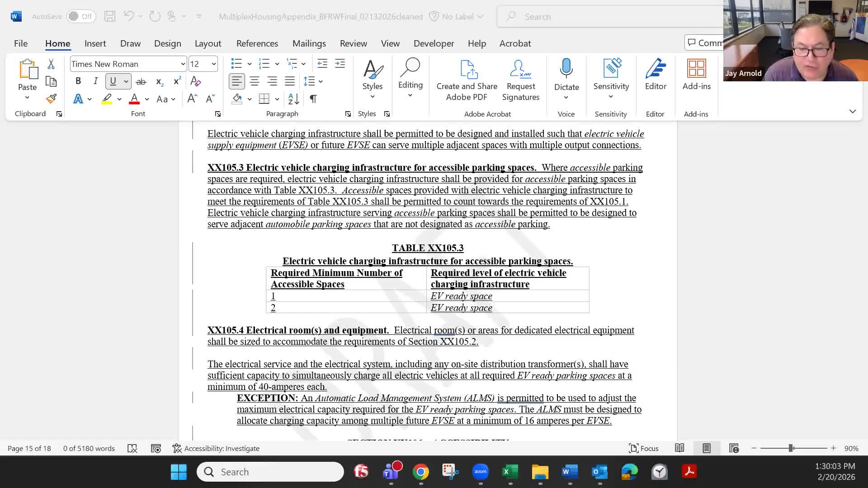
Task: Open the font size dropdown
Action: 212,64
